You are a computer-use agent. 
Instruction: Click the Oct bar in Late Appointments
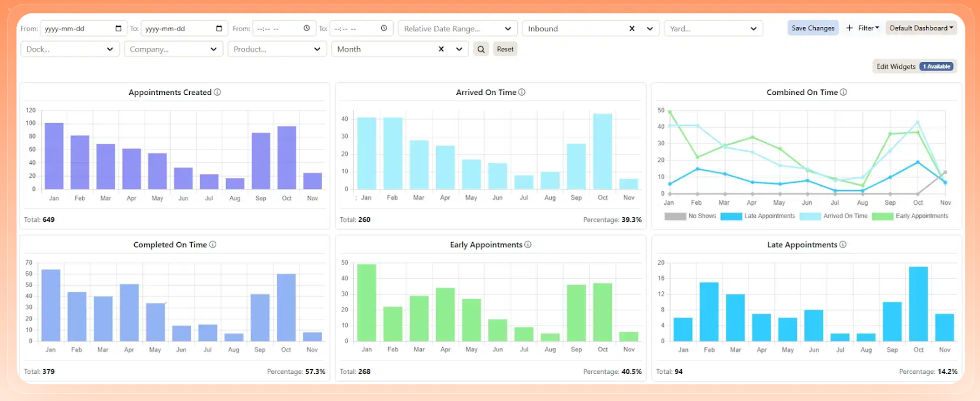coord(918,304)
